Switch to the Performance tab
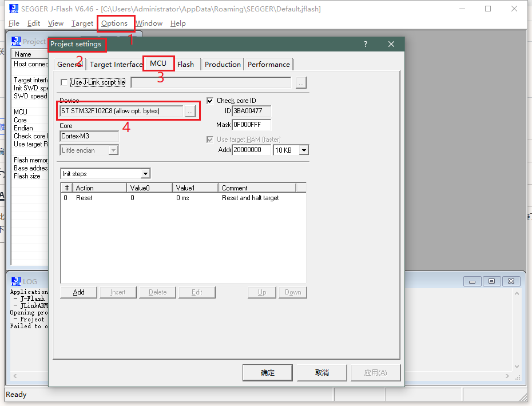Image resolution: width=532 pixels, height=406 pixels. [x=269, y=65]
